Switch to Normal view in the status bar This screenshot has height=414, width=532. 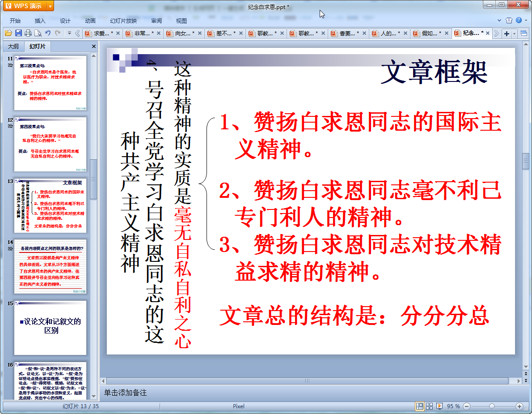click(x=420, y=406)
